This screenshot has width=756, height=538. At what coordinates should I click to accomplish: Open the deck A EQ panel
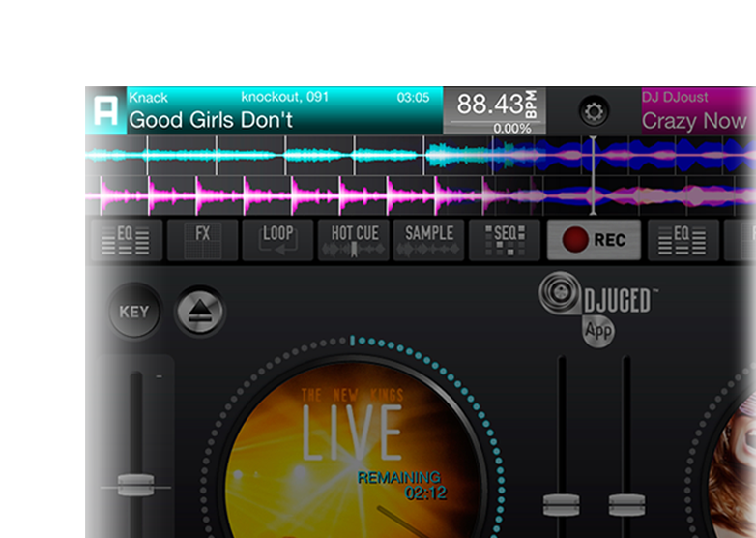click(x=126, y=240)
